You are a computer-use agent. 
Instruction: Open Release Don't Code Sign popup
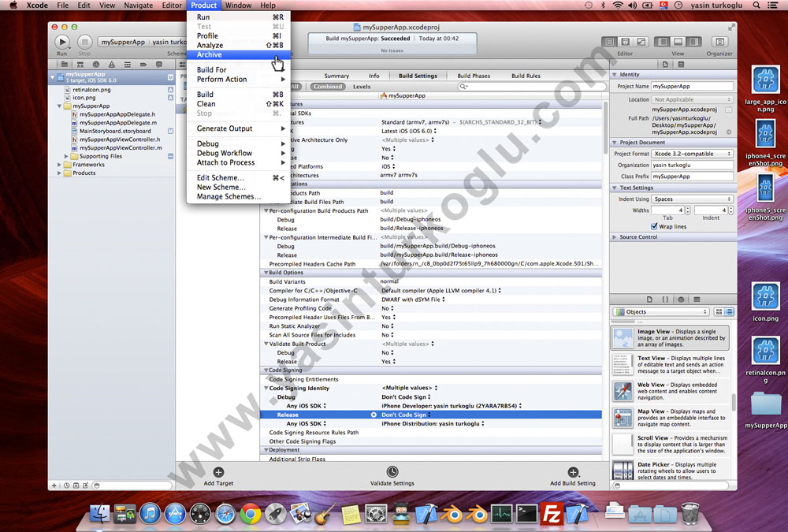coord(406,415)
